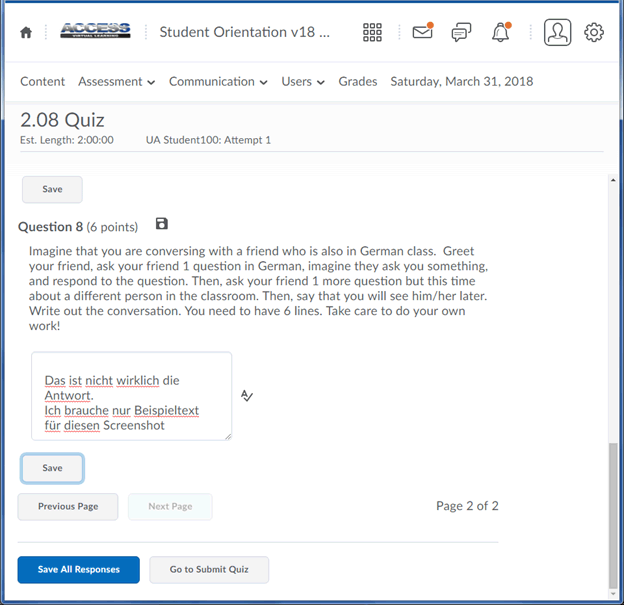Open the Grades tab
The width and height of the screenshot is (624, 605).
point(357,82)
